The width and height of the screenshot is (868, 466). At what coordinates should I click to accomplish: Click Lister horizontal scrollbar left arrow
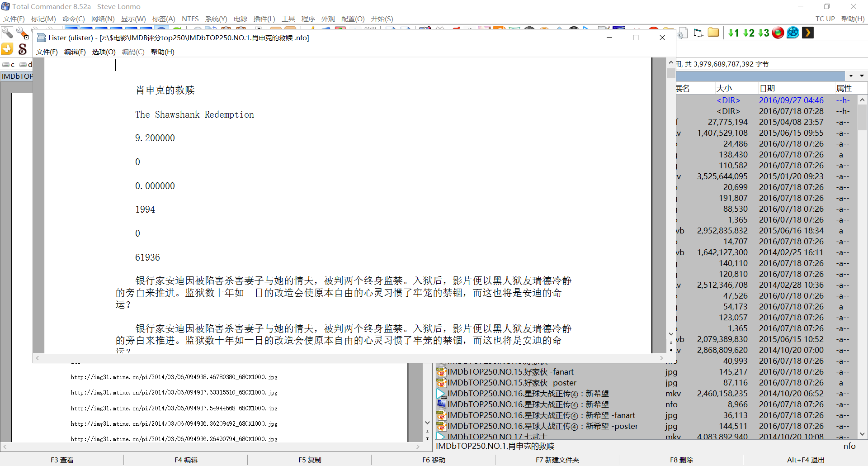[38, 358]
